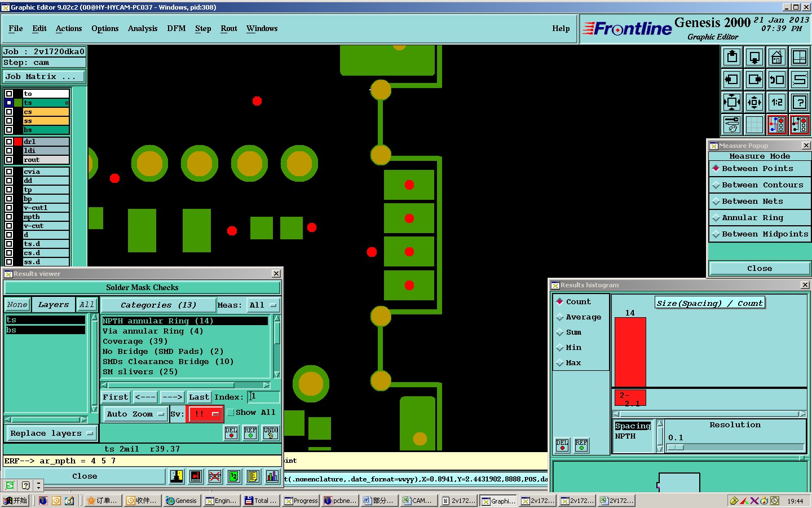Open the Job Matrix dropdown

[44, 77]
